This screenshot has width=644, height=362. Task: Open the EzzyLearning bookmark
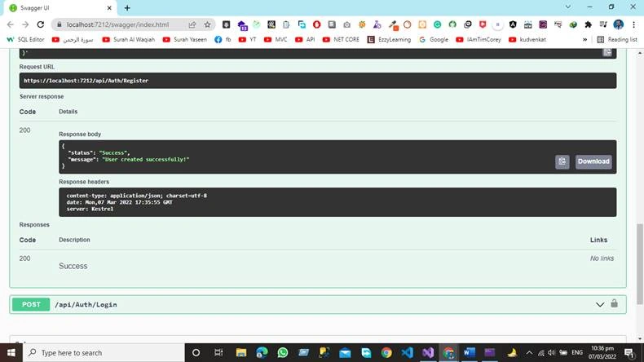[389, 39]
